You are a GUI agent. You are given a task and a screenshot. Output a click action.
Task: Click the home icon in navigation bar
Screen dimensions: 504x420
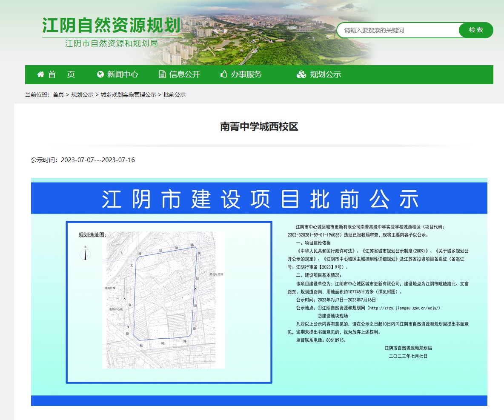(41, 74)
